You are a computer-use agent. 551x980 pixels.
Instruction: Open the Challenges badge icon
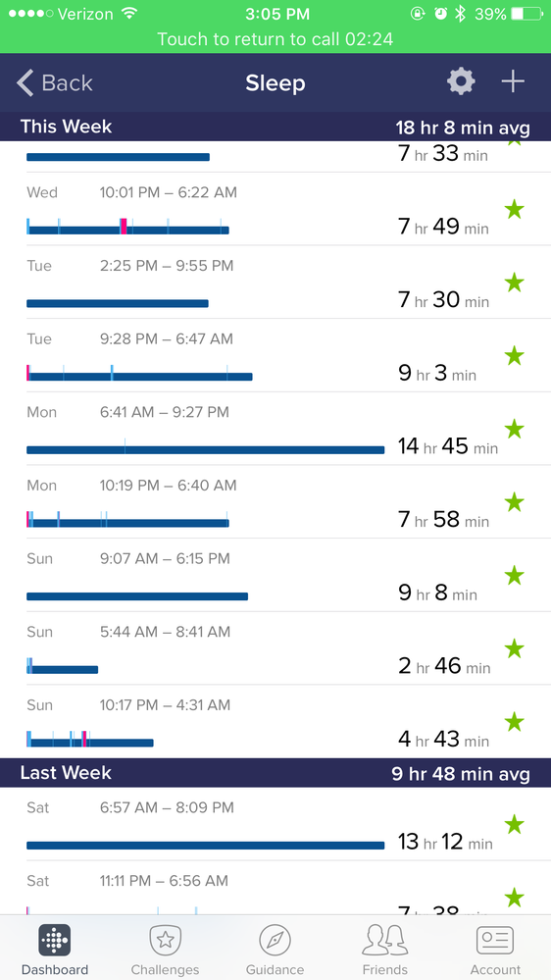coord(165,940)
